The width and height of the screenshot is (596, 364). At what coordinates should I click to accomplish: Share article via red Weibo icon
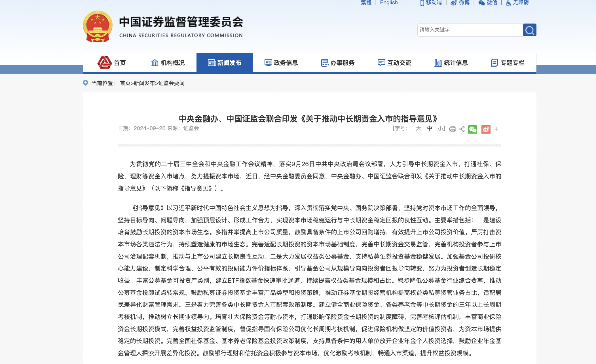(x=486, y=130)
